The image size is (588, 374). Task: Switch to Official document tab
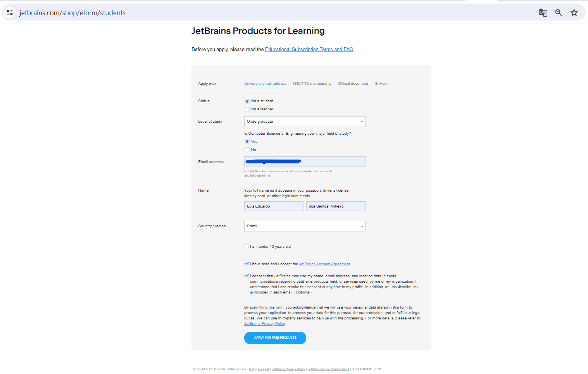tap(353, 84)
